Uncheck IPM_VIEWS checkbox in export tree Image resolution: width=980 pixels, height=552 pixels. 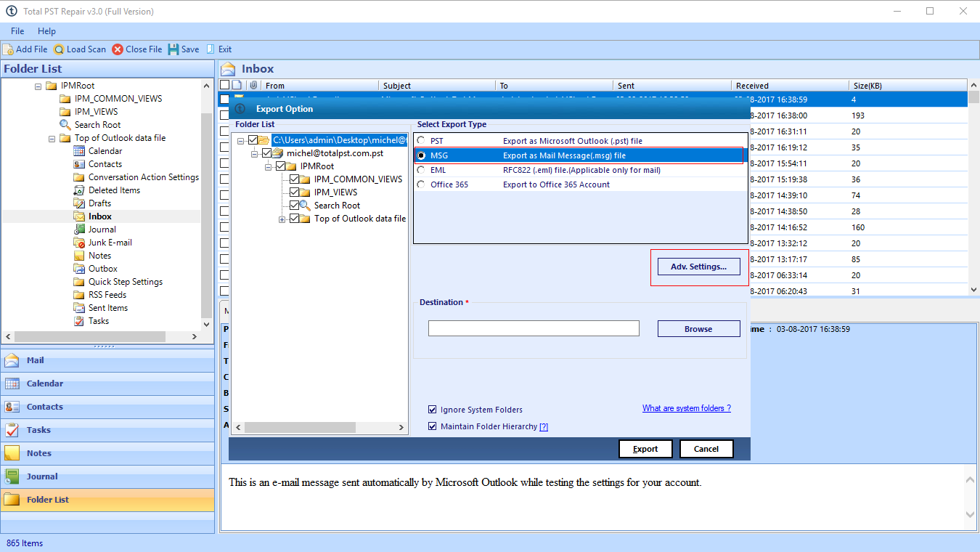pyautogui.click(x=294, y=192)
